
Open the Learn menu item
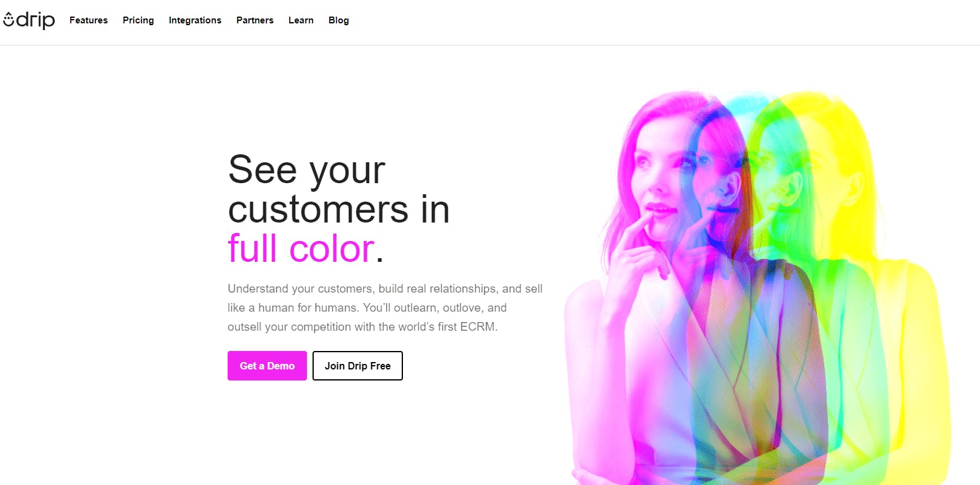[x=301, y=20]
